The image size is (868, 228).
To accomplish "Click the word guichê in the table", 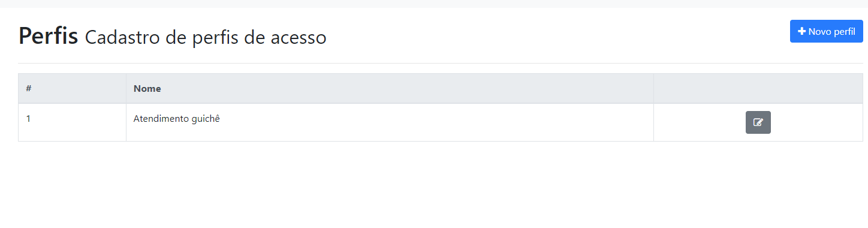I will (206, 119).
